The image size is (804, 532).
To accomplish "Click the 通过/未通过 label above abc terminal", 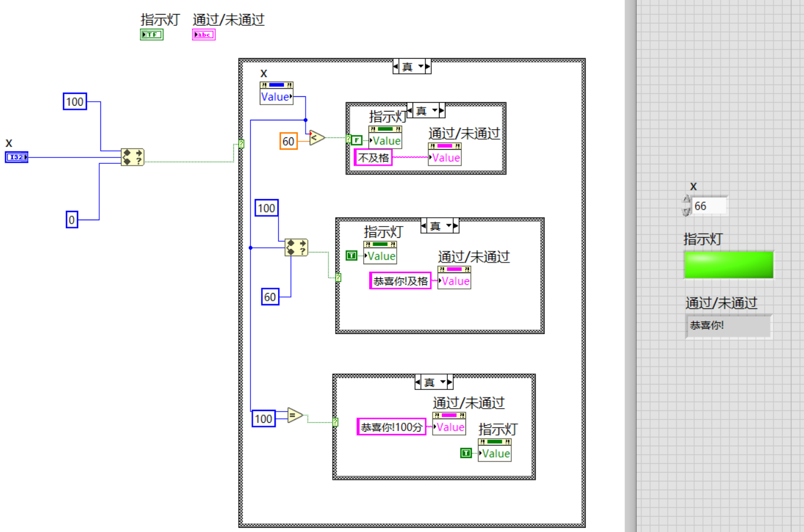I will (229, 19).
